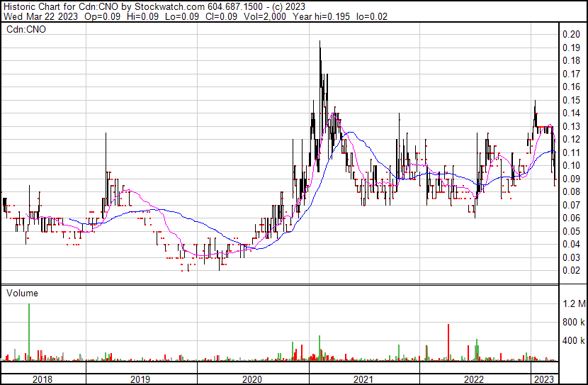The height and width of the screenshot is (385, 588).
Task: Select the 800 k volume axis label
Action: pos(573,323)
